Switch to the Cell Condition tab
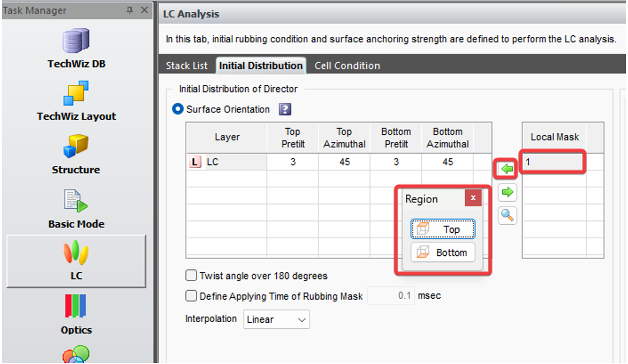 [347, 66]
